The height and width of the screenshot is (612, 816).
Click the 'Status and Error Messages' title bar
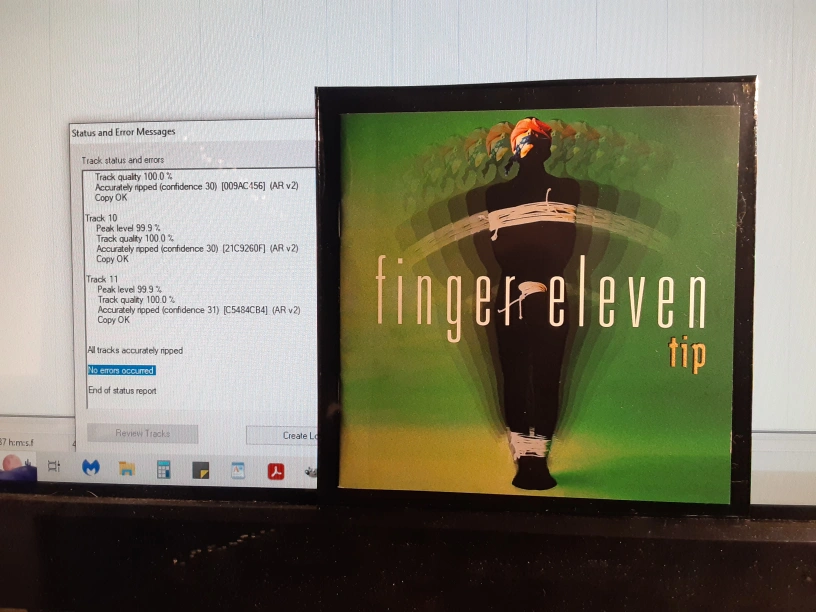coord(193,132)
